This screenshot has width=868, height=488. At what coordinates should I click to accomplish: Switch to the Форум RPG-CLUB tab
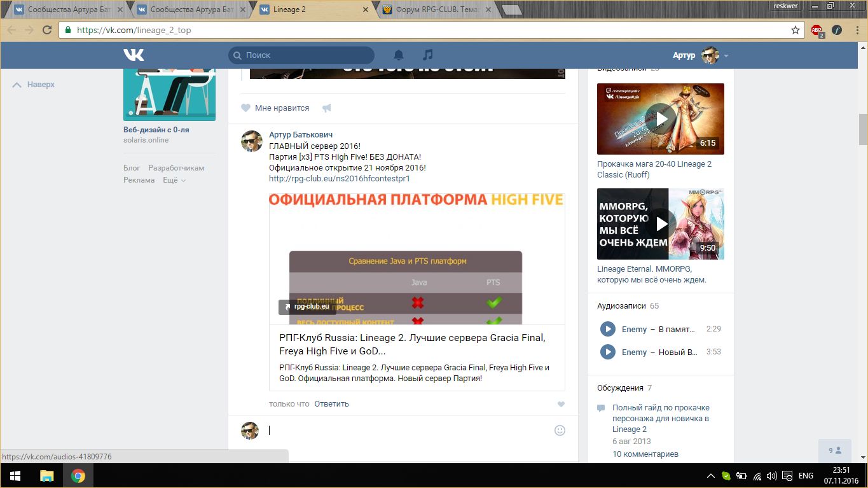point(436,10)
